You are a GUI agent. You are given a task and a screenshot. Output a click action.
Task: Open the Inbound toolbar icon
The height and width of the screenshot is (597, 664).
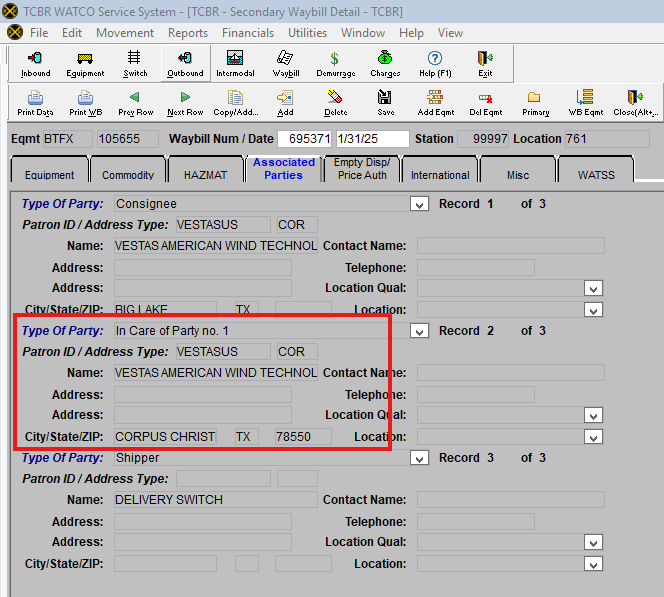click(36, 64)
